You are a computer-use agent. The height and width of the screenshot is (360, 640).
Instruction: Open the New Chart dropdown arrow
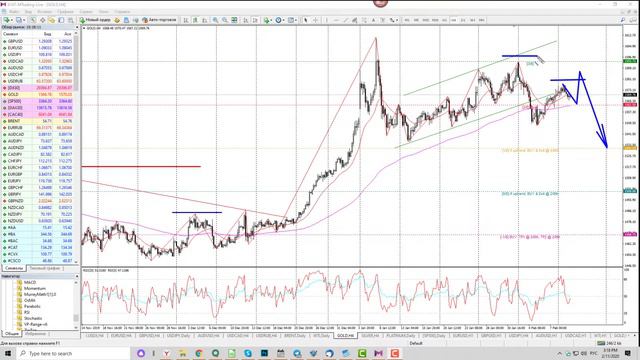(x=13, y=20)
